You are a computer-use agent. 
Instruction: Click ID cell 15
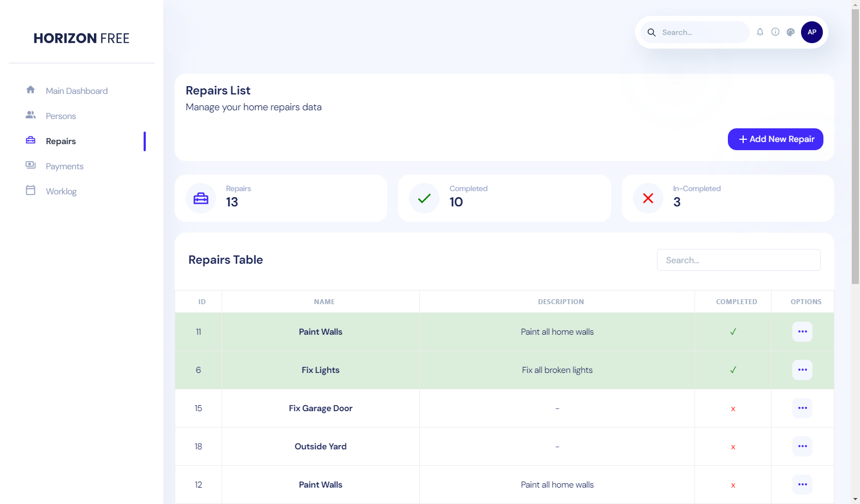pyautogui.click(x=198, y=408)
